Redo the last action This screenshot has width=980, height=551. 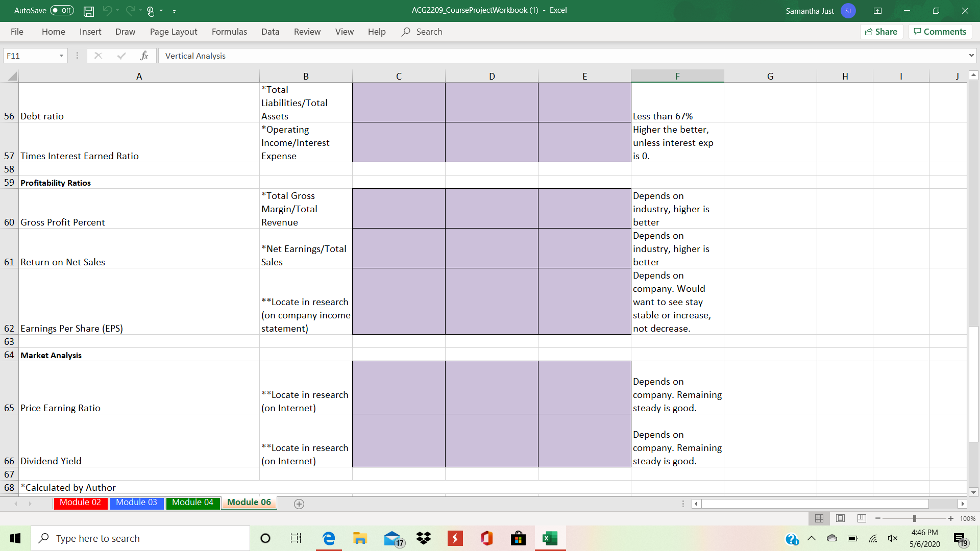(130, 11)
